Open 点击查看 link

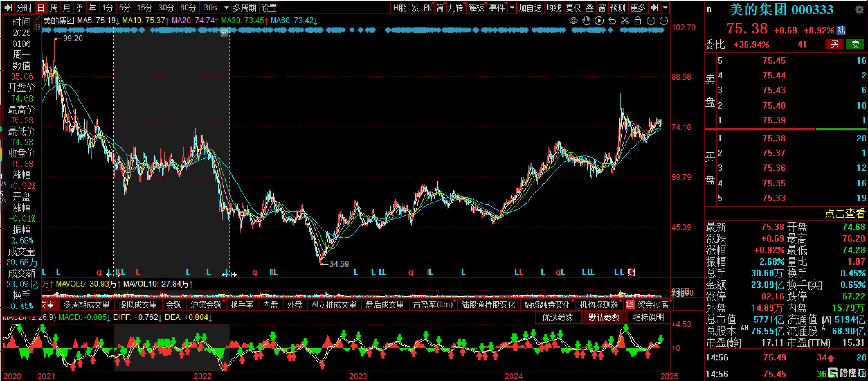point(845,213)
